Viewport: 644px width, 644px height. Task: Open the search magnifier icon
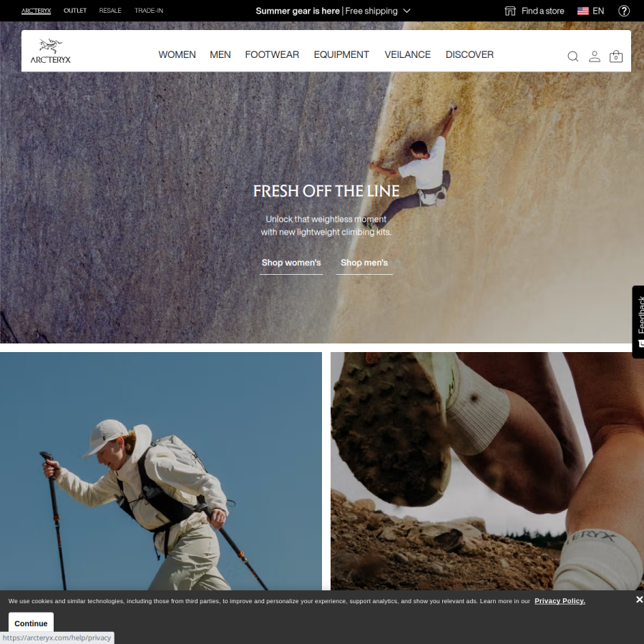coord(572,57)
